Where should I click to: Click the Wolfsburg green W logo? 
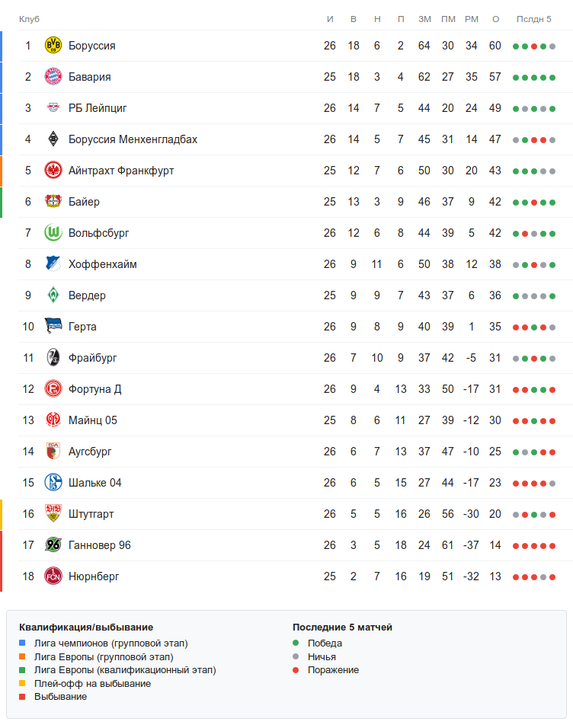pyautogui.click(x=53, y=233)
